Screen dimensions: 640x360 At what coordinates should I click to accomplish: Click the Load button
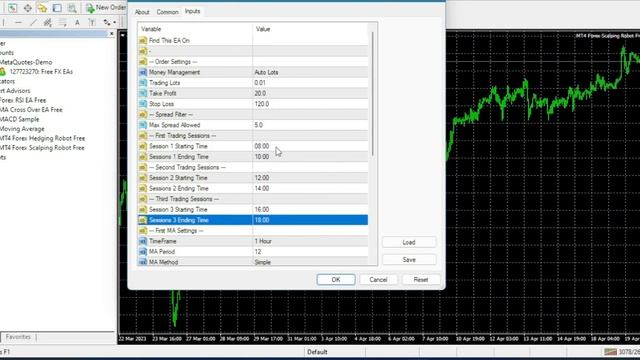point(409,242)
